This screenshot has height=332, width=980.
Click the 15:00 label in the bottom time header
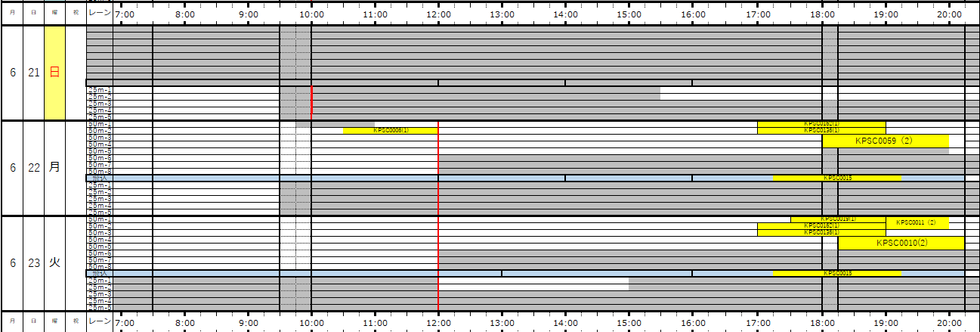click(629, 322)
